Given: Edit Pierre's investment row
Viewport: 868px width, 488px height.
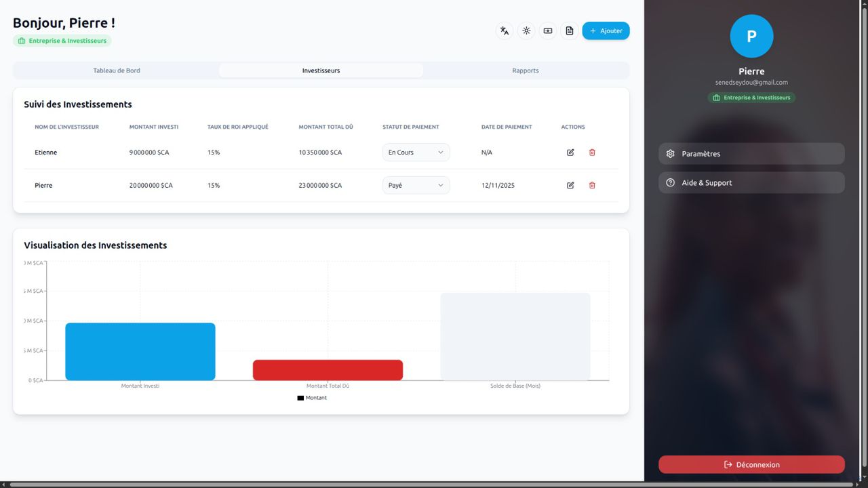Looking at the screenshot, I should [x=570, y=185].
